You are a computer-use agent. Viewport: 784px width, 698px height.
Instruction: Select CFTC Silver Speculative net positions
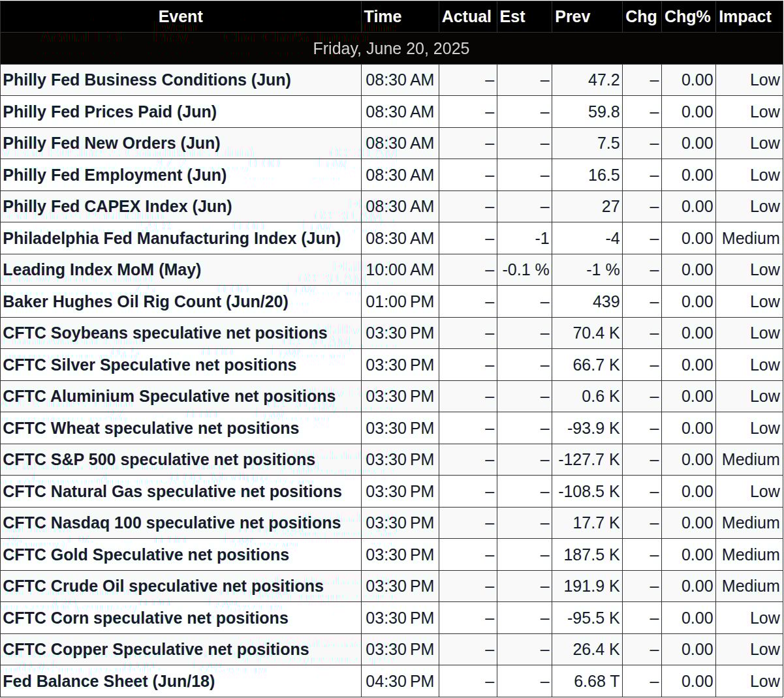(x=149, y=365)
